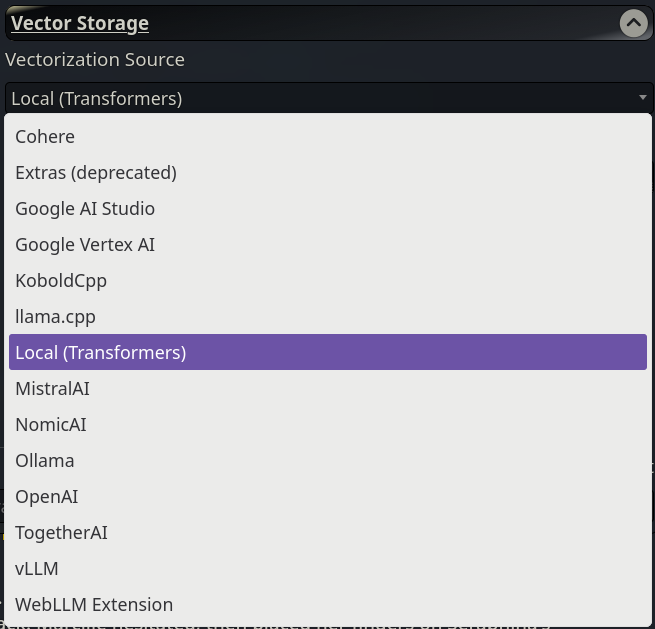This screenshot has width=655, height=629.
Task: Select KoboldCpp from the list
Action: [x=61, y=281]
